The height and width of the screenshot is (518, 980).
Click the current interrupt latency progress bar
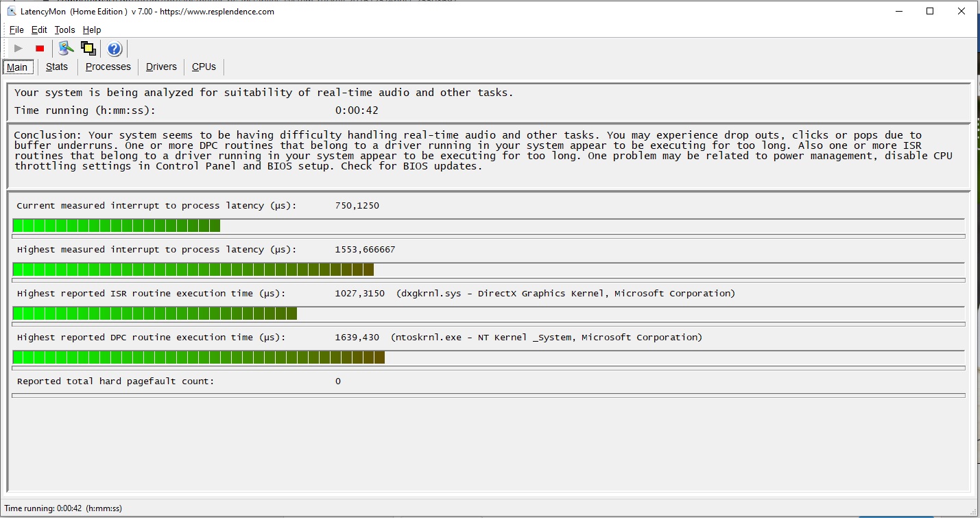[x=488, y=226]
